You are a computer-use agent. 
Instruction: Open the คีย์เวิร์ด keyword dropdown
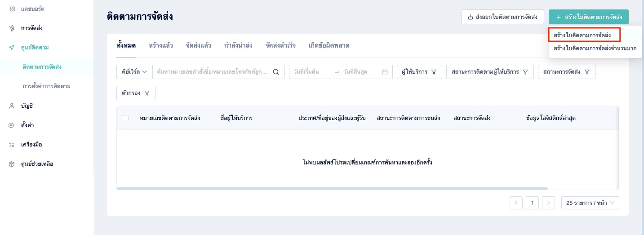134,72
